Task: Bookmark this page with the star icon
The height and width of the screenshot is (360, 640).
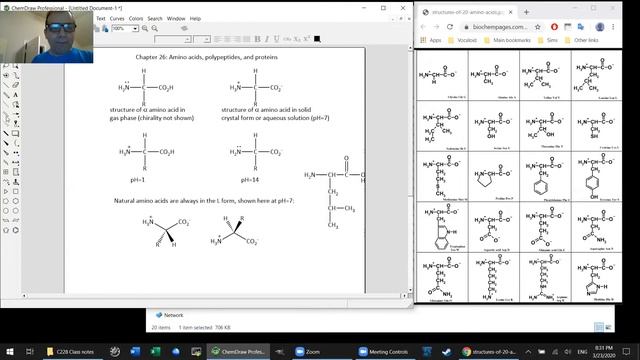Action: 538,27
